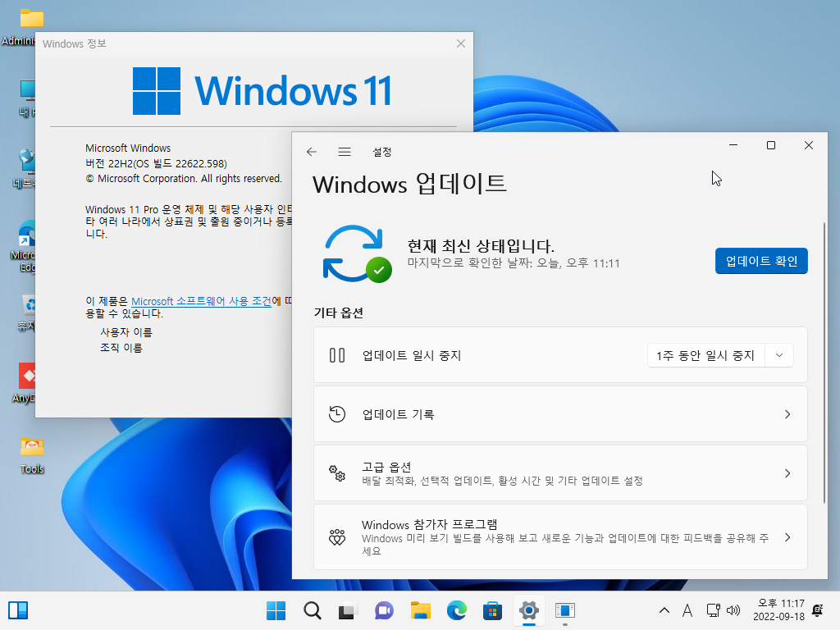Close the Windows 정보 dialog

pyautogui.click(x=461, y=43)
